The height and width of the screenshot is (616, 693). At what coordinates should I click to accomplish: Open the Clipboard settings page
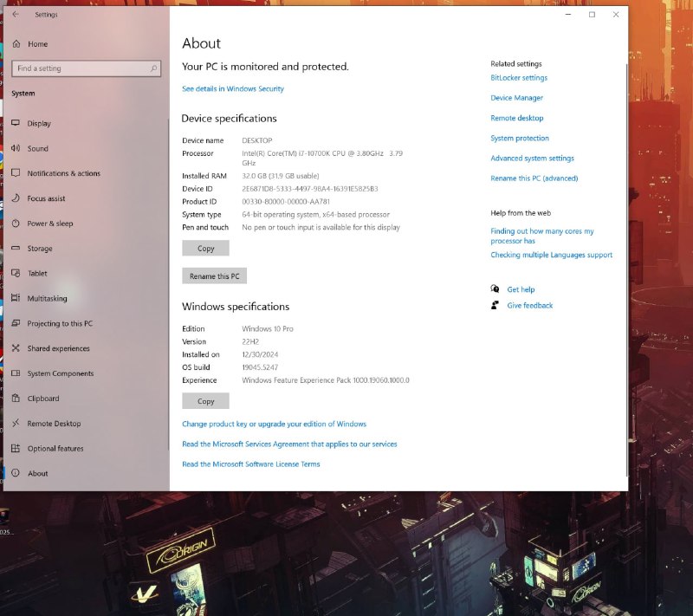point(43,399)
